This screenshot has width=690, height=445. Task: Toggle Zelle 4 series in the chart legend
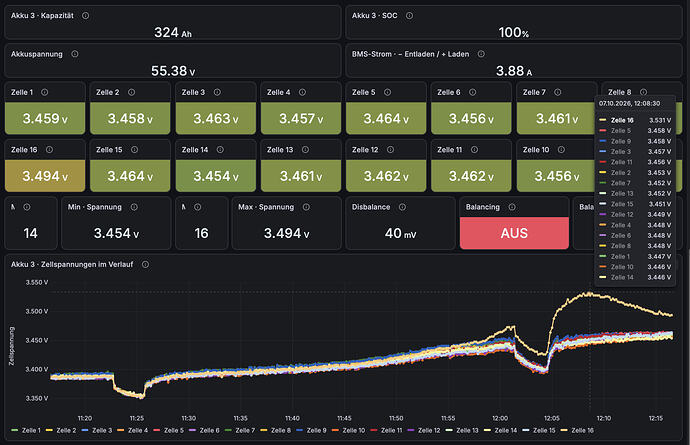tap(138, 430)
